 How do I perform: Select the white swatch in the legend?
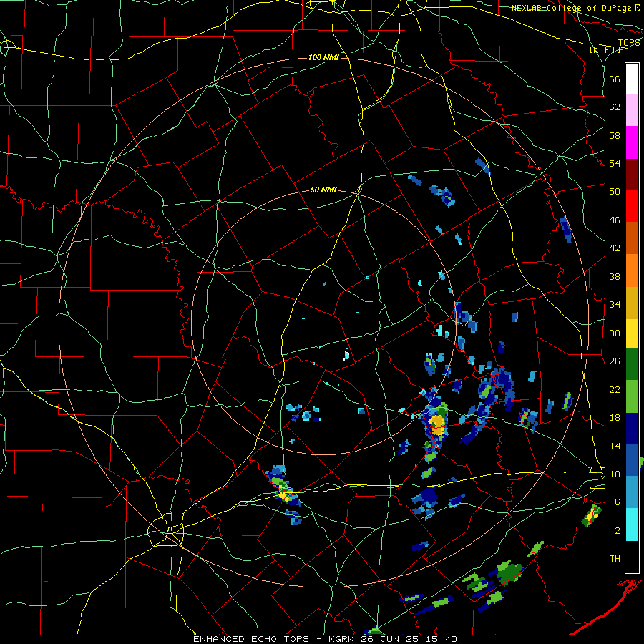click(632, 79)
